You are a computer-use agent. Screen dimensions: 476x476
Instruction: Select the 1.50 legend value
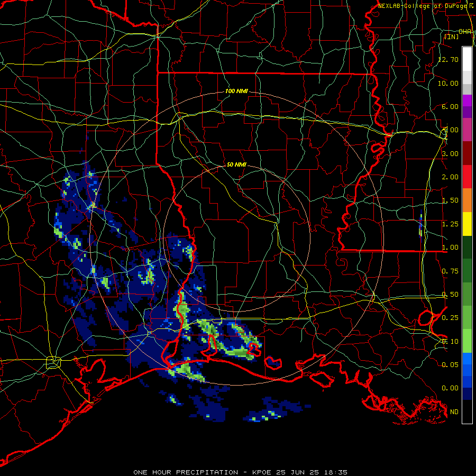point(450,200)
